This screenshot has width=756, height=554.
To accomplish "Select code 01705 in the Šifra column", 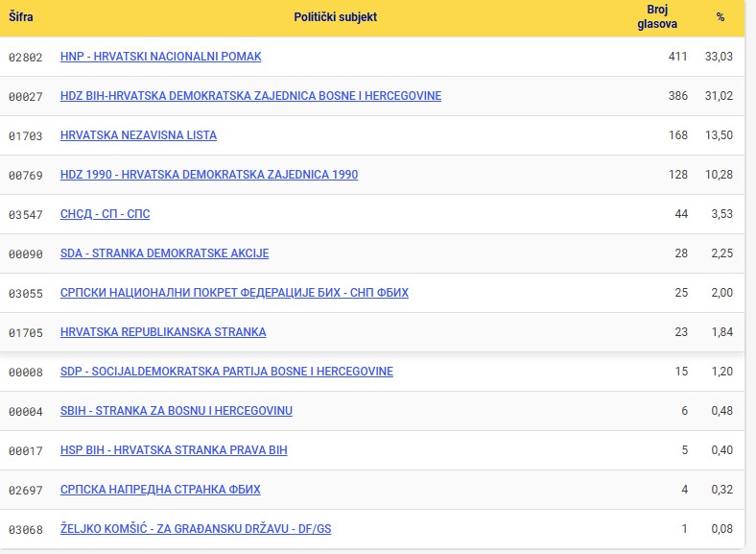I will 26,332.
